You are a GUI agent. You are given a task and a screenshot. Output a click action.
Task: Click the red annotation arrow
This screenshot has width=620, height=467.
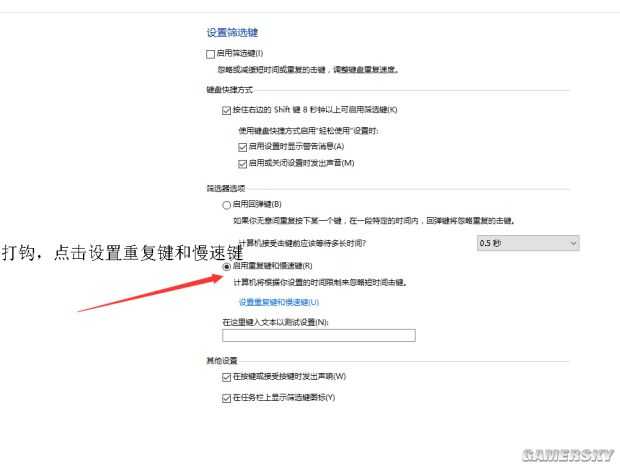[x=150, y=291]
